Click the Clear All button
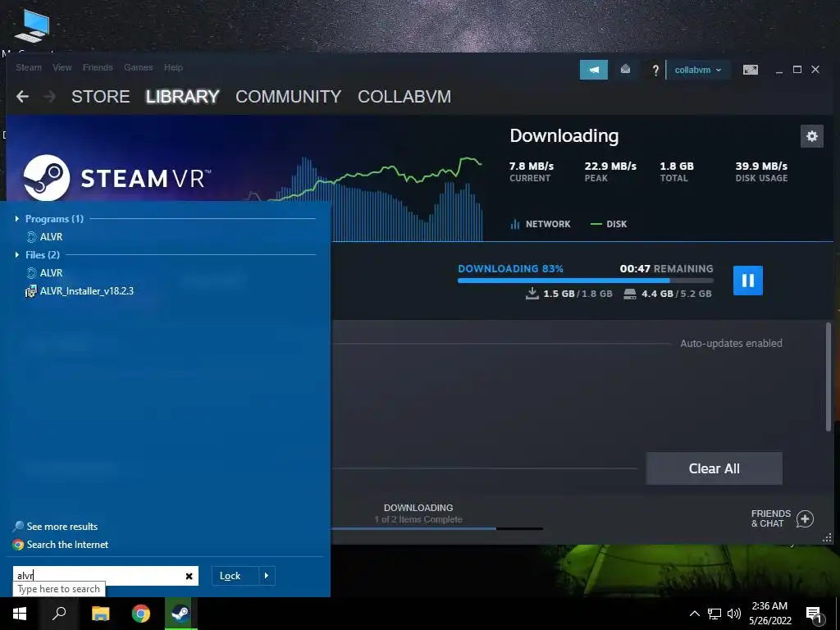Image resolution: width=840 pixels, height=630 pixels. (x=714, y=468)
